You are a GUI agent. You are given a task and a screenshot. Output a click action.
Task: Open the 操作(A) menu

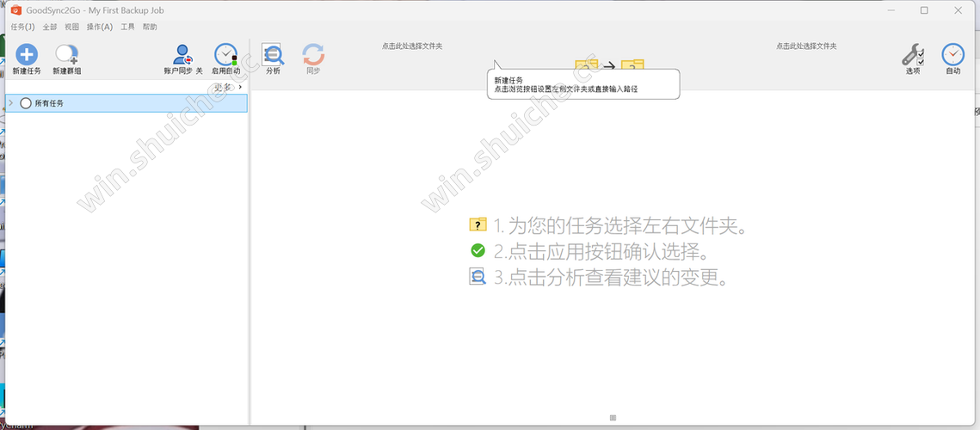(x=100, y=27)
